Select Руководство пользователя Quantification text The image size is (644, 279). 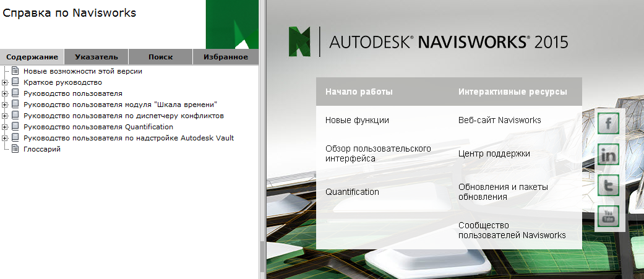[98, 127]
